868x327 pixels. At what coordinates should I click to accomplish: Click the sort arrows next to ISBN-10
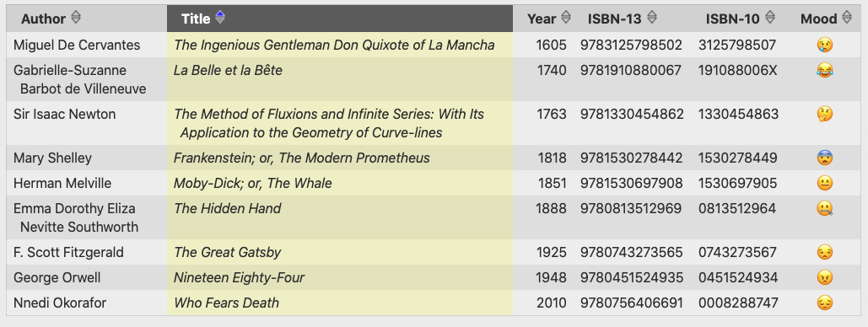[770, 18]
